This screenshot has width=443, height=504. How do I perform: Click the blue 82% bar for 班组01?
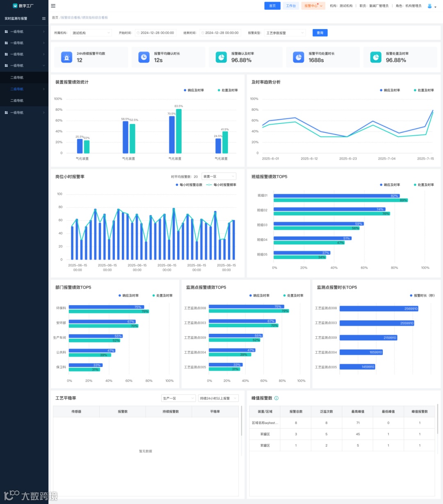coord(336,196)
